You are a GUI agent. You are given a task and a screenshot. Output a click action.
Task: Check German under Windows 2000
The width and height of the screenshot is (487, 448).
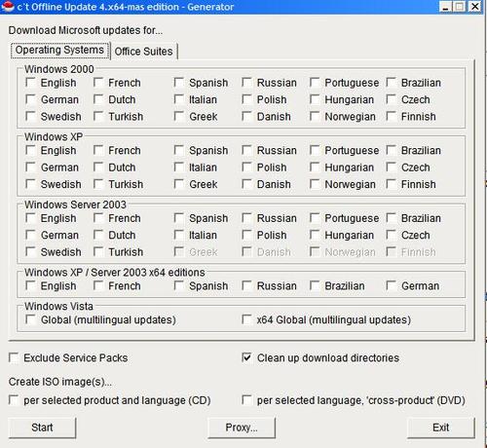tap(31, 99)
